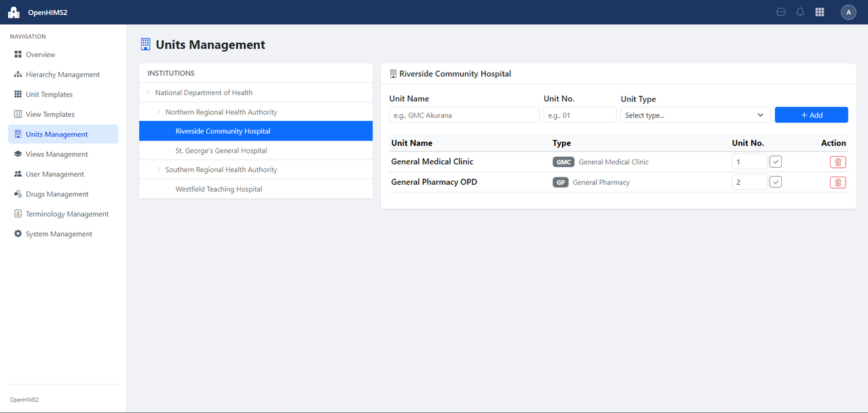The width and height of the screenshot is (868, 413).
Task: Click the System Management gear icon
Action: pyautogui.click(x=18, y=234)
